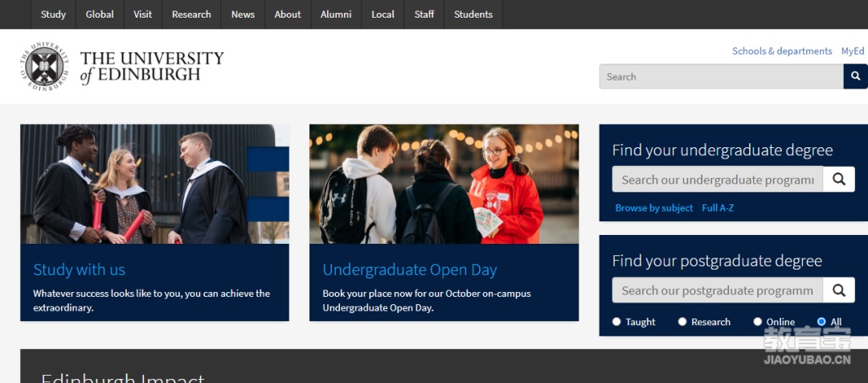
Task: Open the Staff menu item
Action: (x=424, y=14)
